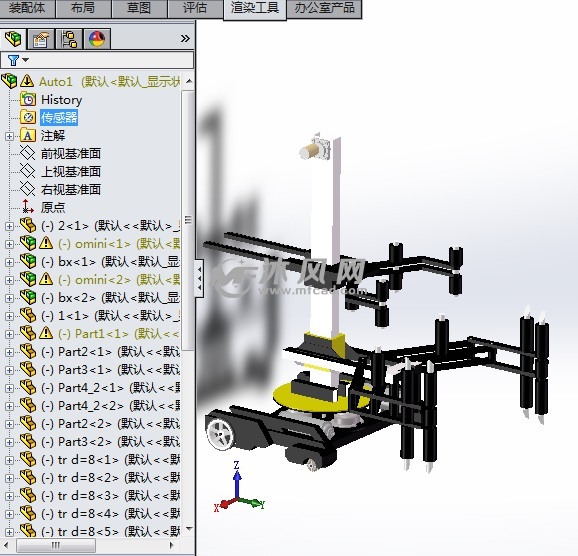The height and width of the screenshot is (556, 578).
Task: Click the omini<2> subassembly icon
Action: [x=28, y=279]
